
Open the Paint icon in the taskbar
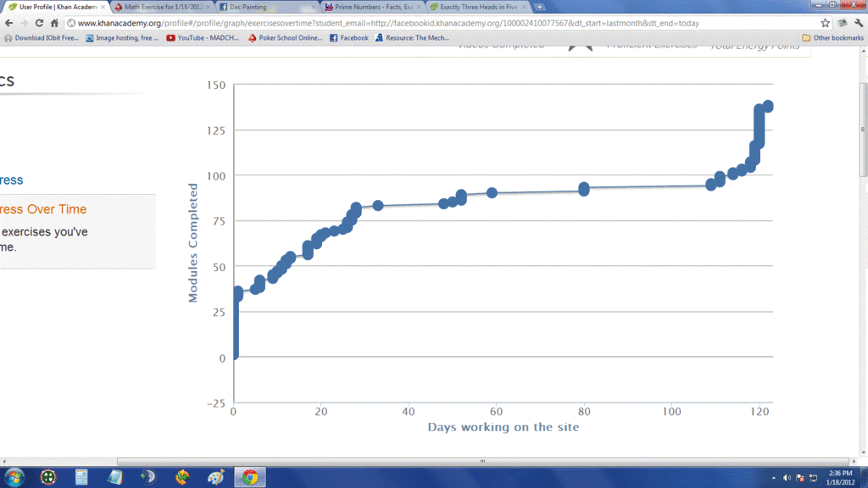click(216, 477)
